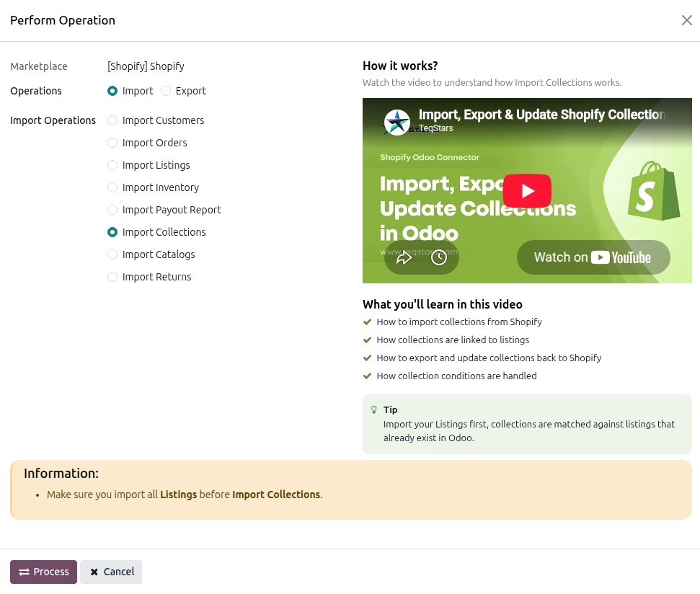
Task: Choose Import Inventory option
Action: pos(112,187)
